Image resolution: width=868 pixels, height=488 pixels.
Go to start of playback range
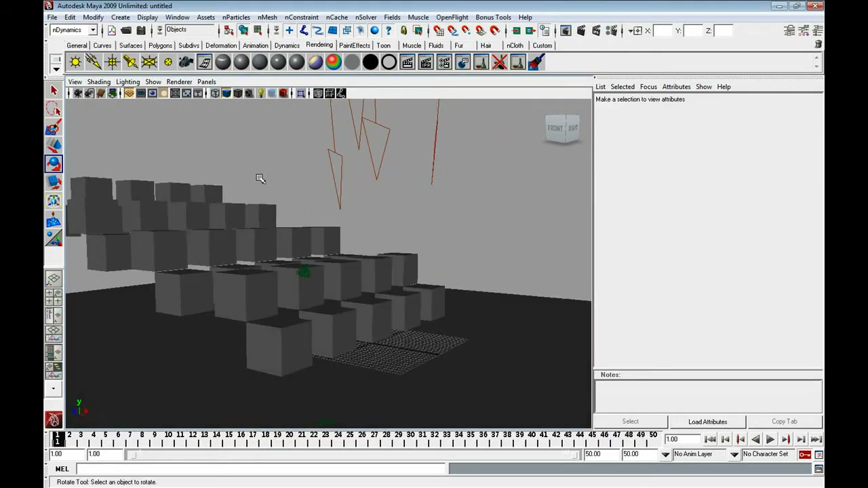point(710,440)
